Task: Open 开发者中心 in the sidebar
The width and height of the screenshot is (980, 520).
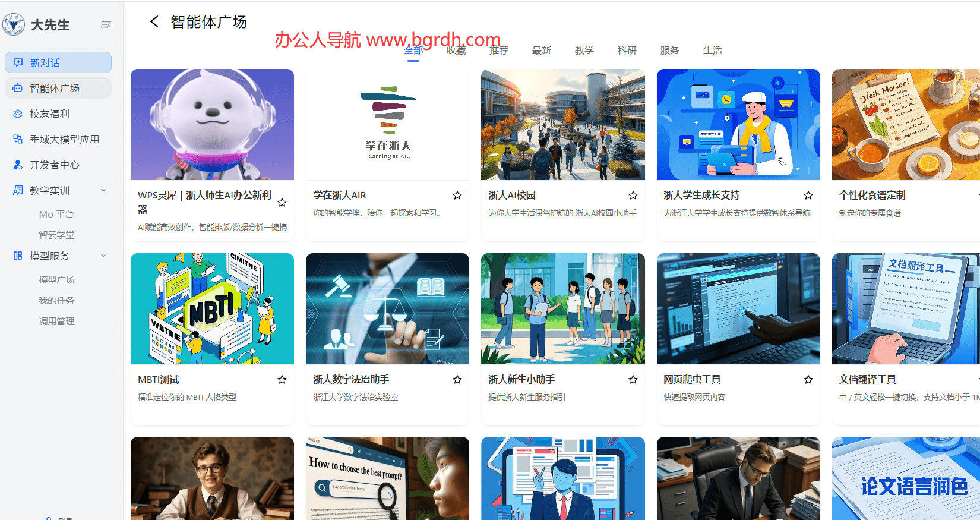Action: click(x=58, y=165)
